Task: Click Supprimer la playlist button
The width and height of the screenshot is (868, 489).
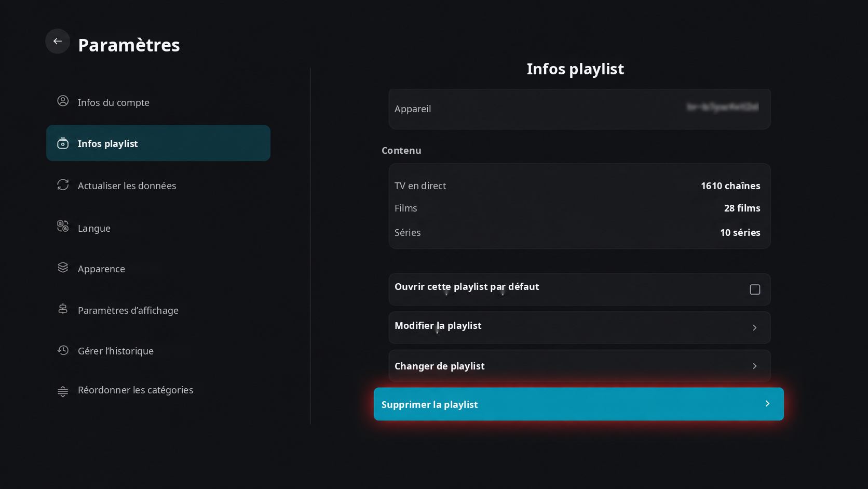Action: (579, 404)
